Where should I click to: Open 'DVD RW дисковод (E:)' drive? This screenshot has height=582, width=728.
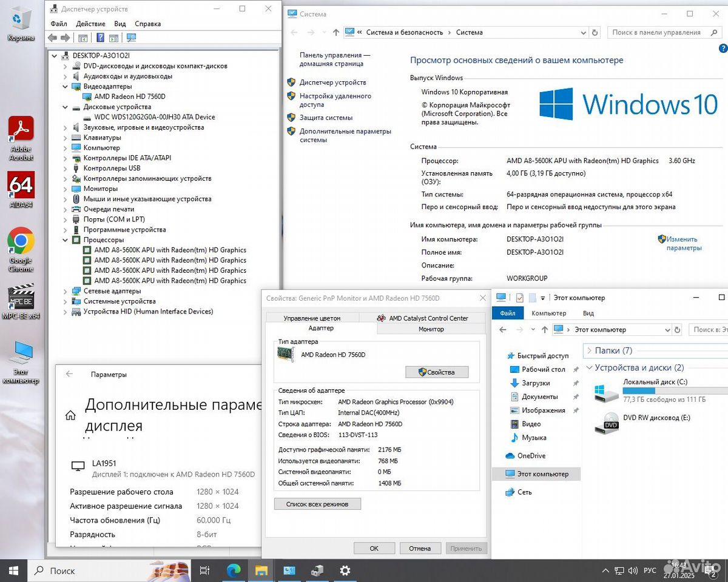(643, 422)
